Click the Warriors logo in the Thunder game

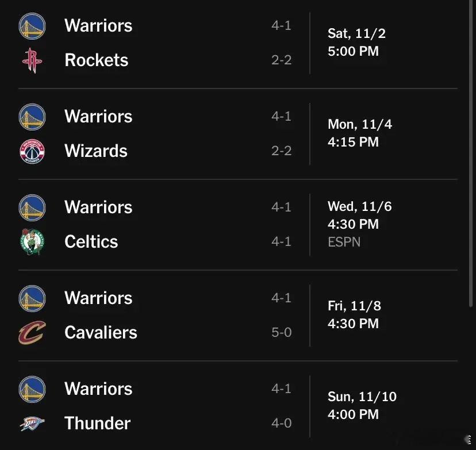point(32,389)
